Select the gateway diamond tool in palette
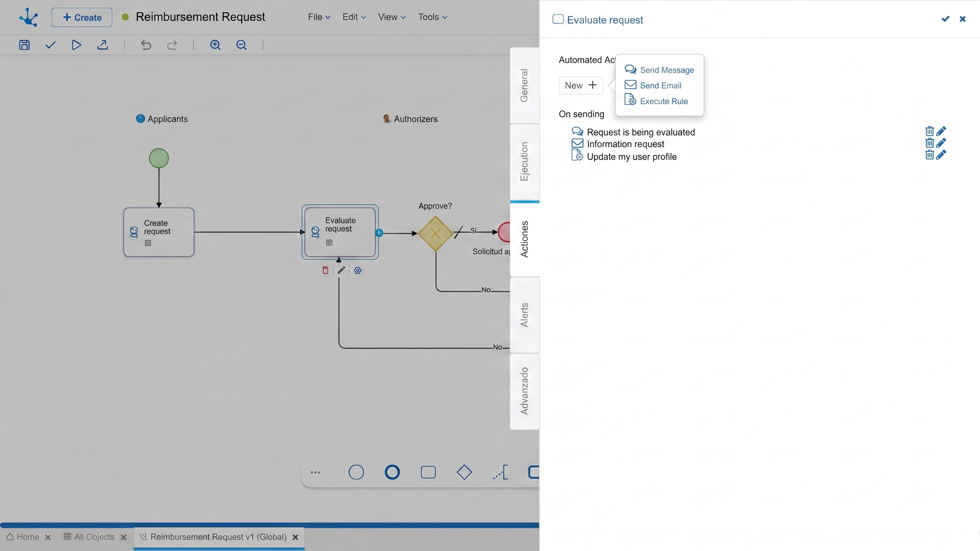980x551 pixels. click(x=464, y=472)
